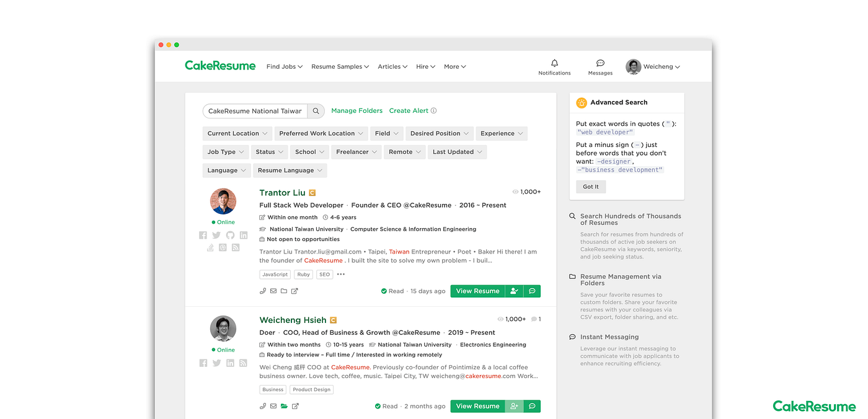Expand the Language filter

(x=227, y=170)
